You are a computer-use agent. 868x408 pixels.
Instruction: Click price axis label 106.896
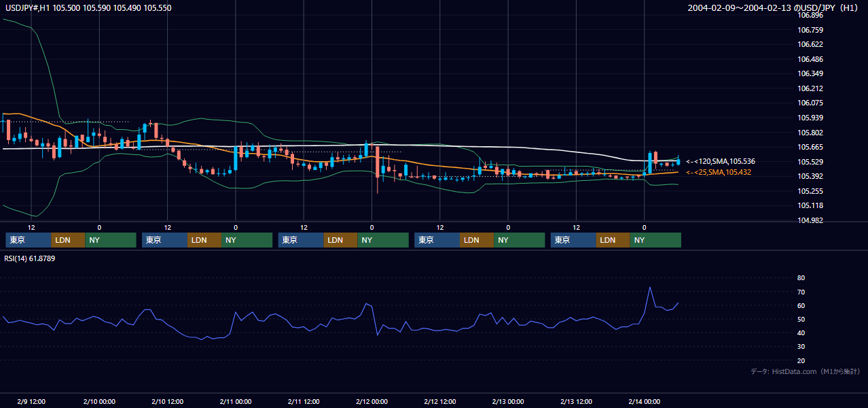(810, 15)
